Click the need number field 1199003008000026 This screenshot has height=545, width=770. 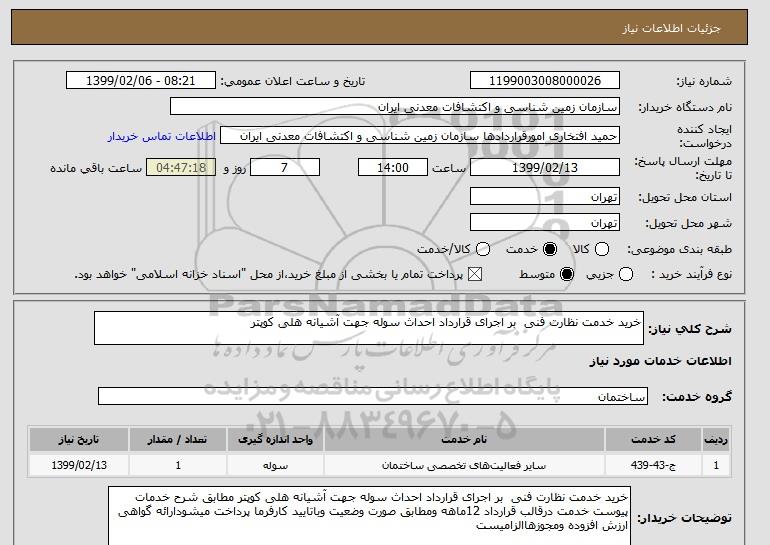click(x=545, y=81)
